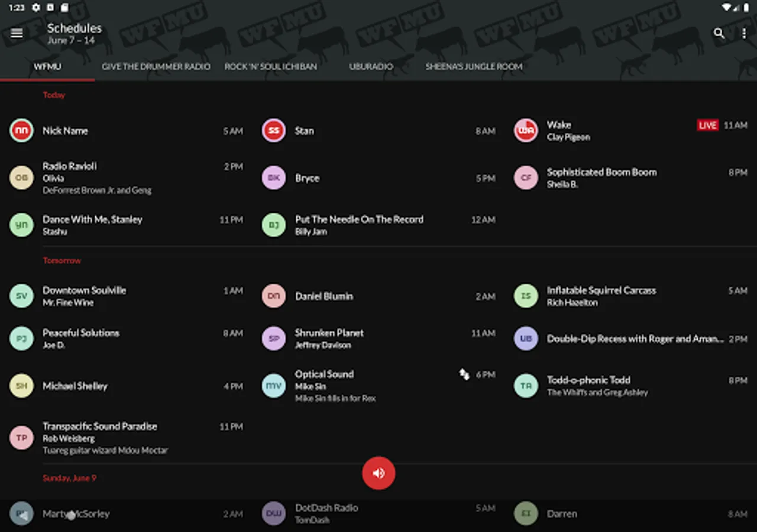Click the fill-in swap icon beside Optical Sound
This screenshot has width=757, height=532.
(464, 374)
